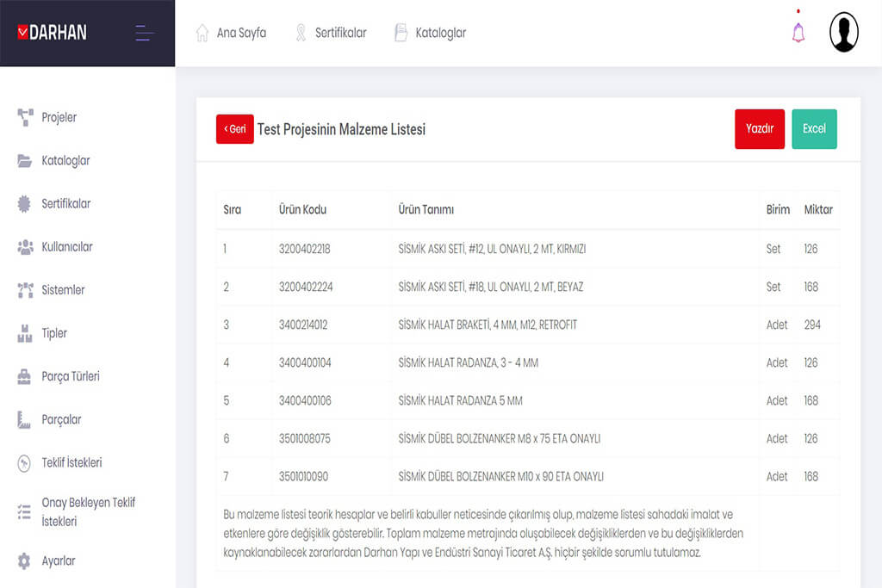
Task: Click the Projeler sidebar icon
Action: (x=25, y=118)
